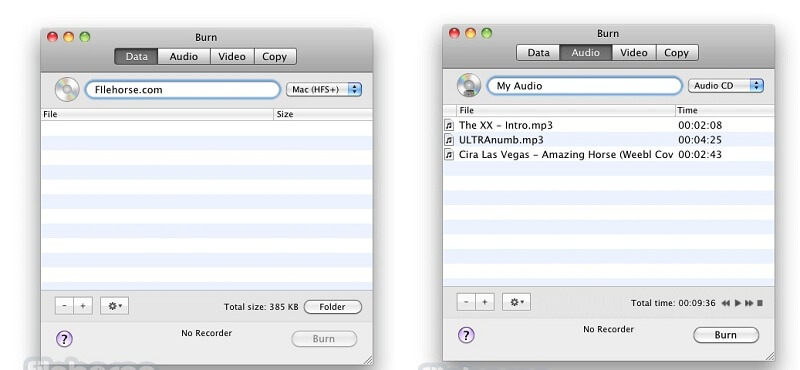This screenshot has width=800, height=370.
Task: Remove track with minus button in Audio window
Action: click(x=466, y=302)
